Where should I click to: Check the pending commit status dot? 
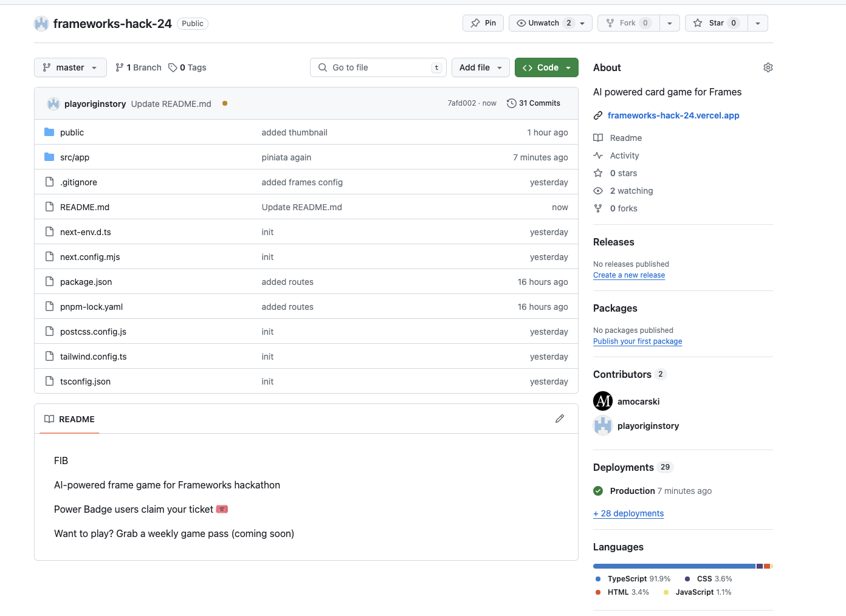click(x=225, y=103)
